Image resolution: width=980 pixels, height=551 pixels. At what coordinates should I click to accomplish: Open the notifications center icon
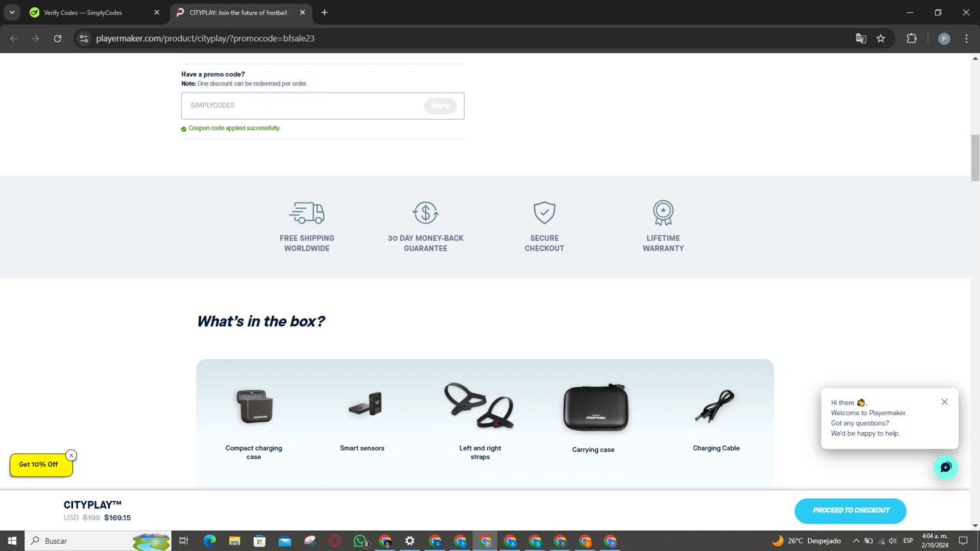point(963,541)
